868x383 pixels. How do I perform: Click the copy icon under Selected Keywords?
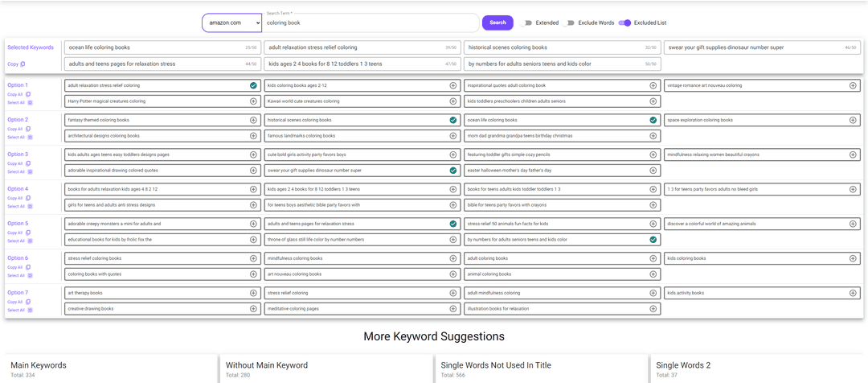(x=23, y=64)
